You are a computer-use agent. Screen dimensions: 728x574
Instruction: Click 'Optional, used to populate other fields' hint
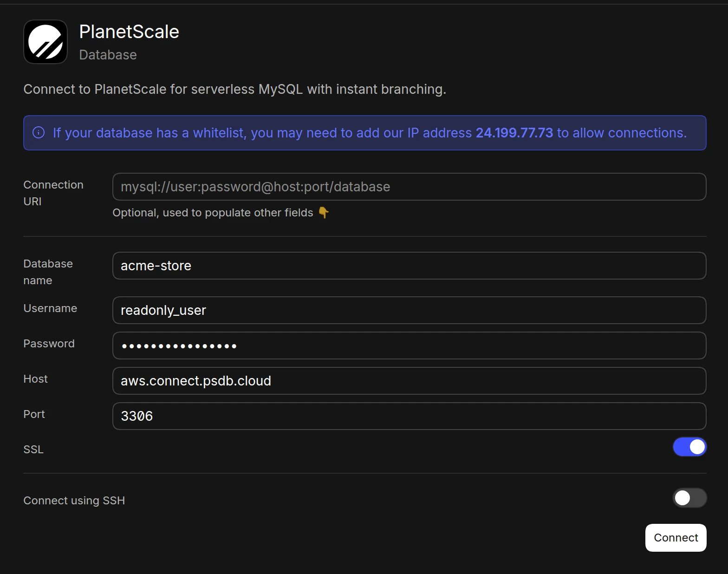213,213
